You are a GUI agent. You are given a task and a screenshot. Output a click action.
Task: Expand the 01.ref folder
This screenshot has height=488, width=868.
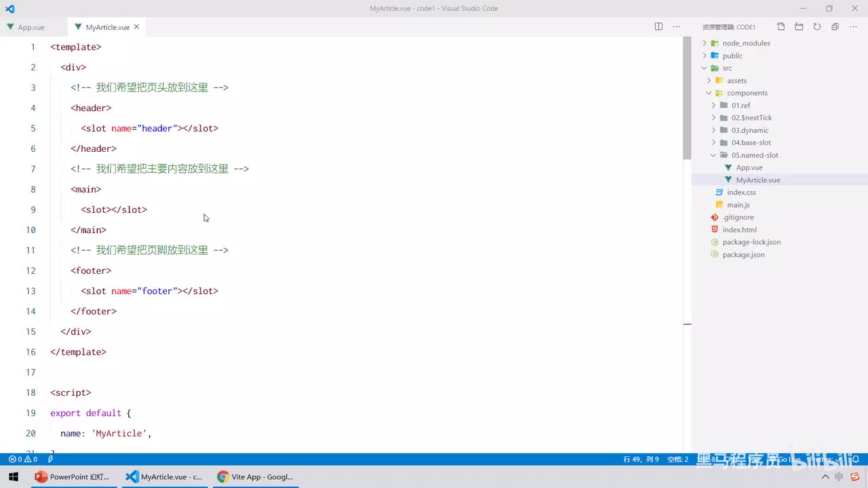tap(741, 105)
